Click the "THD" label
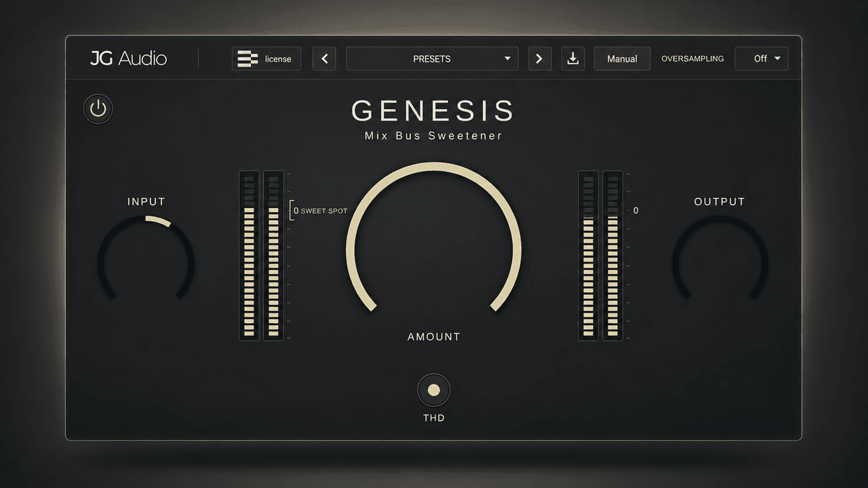 coord(434,418)
